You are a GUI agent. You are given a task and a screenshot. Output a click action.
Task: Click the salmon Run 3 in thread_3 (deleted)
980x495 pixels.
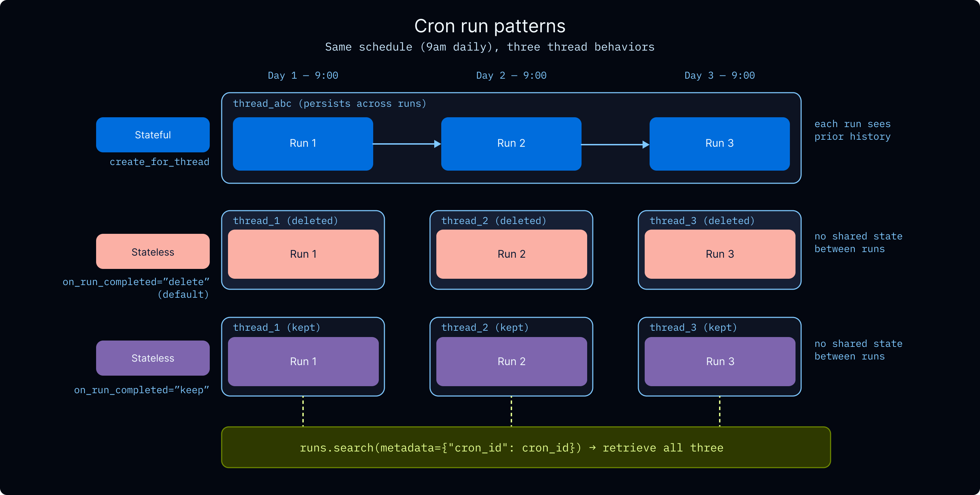pyautogui.click(x=719, y=254)
